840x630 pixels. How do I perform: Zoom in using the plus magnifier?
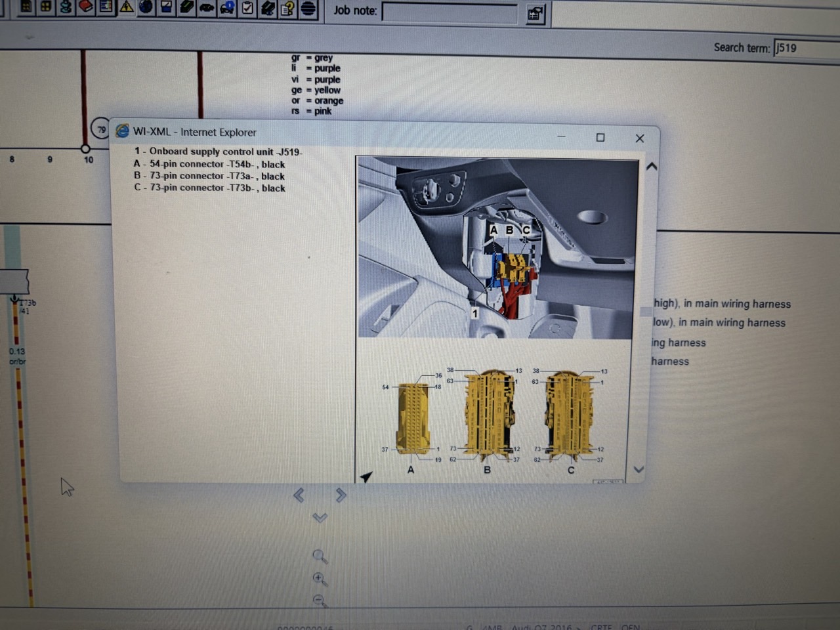point(320,579)
